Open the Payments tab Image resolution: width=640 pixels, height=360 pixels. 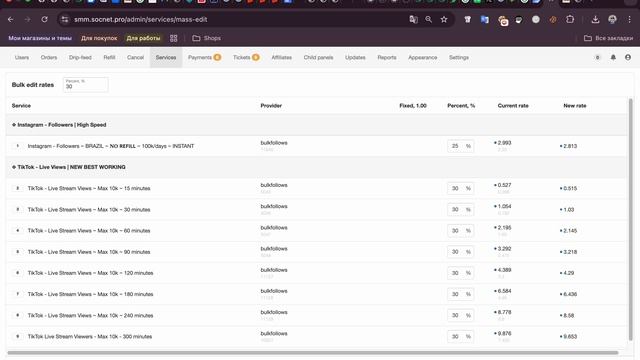tap(204, 58)
